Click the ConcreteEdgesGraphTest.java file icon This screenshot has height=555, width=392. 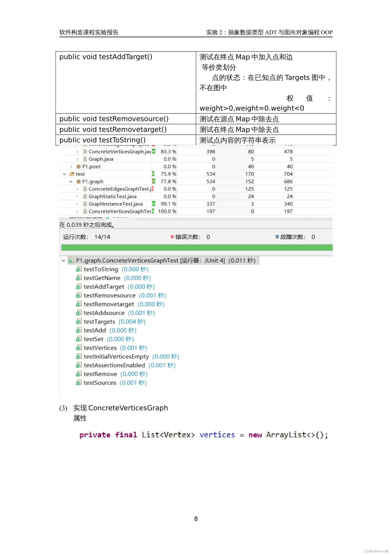click(85, 189)
